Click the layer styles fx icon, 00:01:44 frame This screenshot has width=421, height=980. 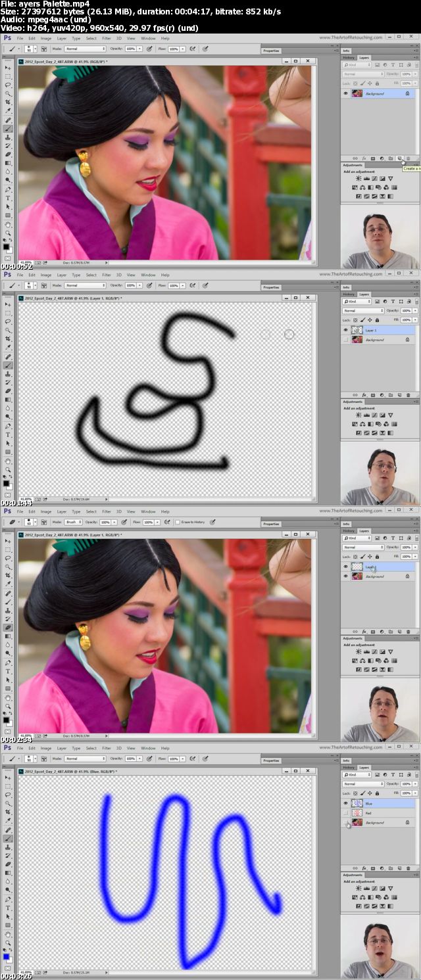tap(364, 395)
